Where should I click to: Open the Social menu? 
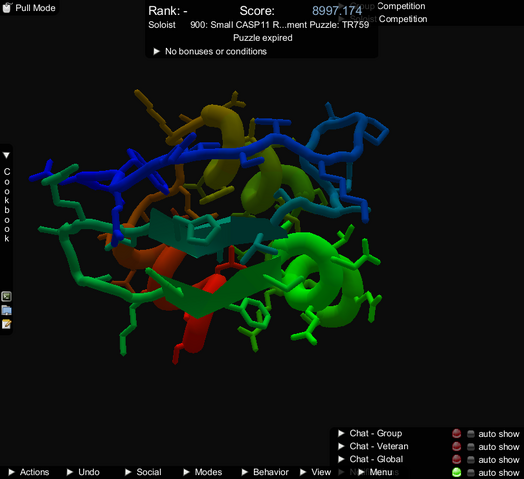point(143,472)
